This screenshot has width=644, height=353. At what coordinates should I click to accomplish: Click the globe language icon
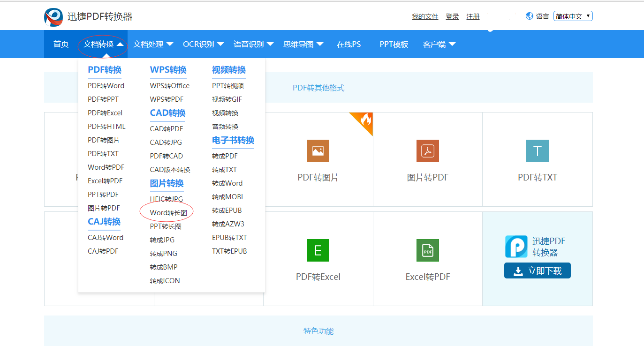coord(530,16)
